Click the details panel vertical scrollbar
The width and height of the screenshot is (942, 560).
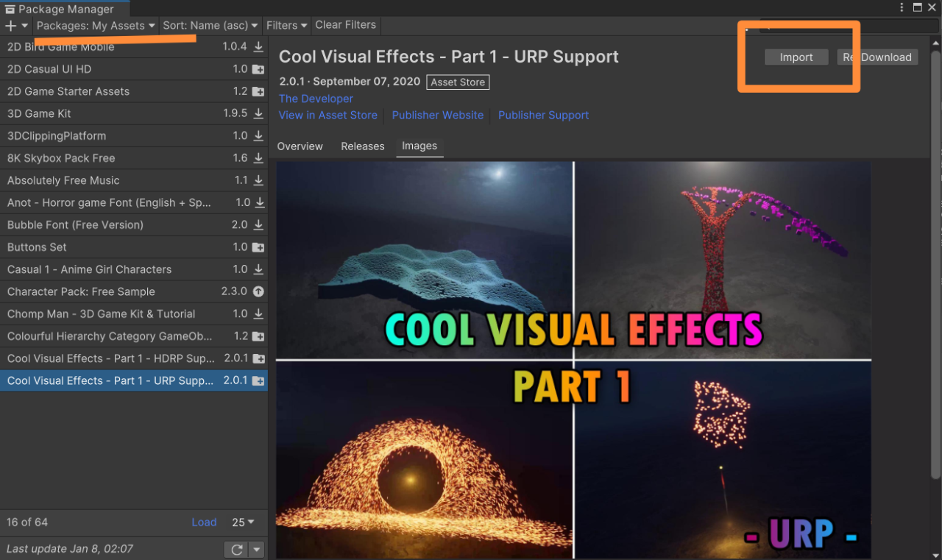(935, 265)
